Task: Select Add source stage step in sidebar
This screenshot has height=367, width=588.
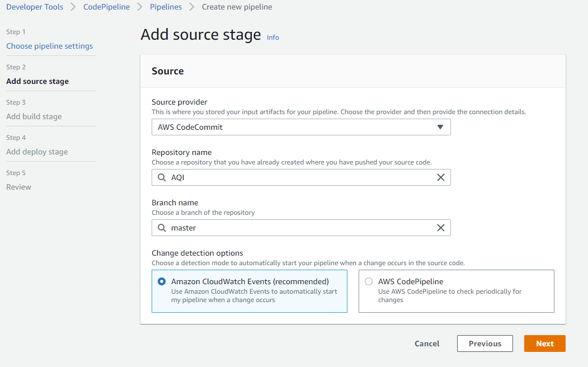Action: coord(37,81)
